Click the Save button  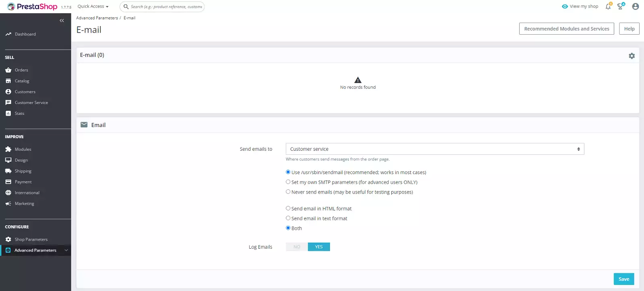(623, 279)
